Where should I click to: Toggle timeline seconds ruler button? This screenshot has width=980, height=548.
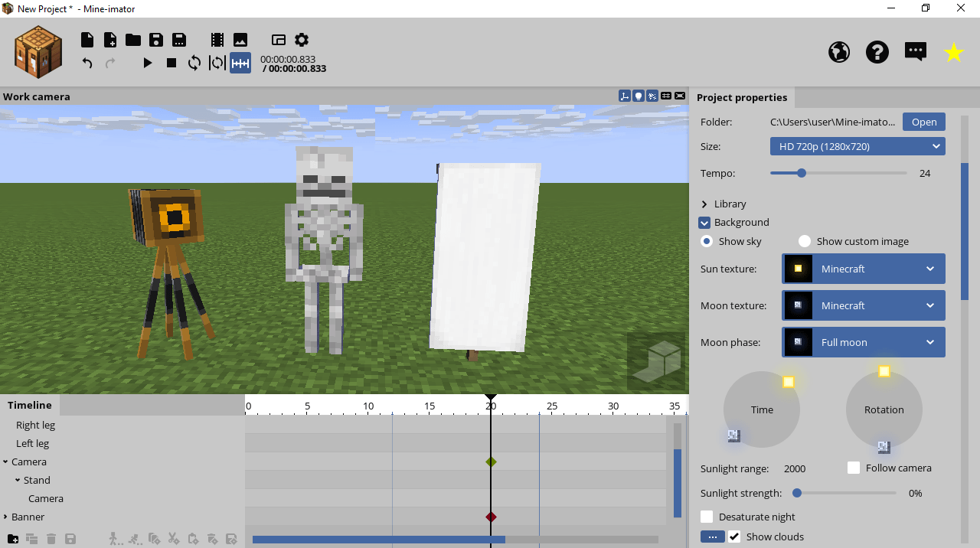(x=240, y=63)
